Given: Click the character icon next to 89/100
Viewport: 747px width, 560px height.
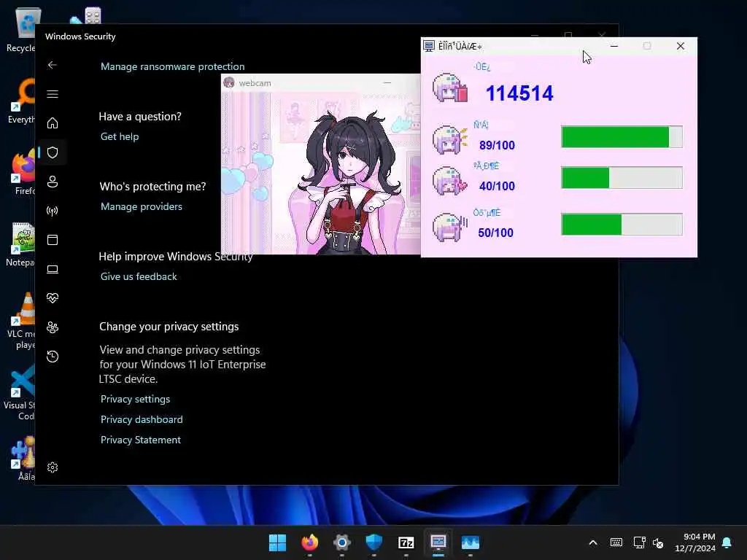Looking at the screenshot, I should (449, 139).
